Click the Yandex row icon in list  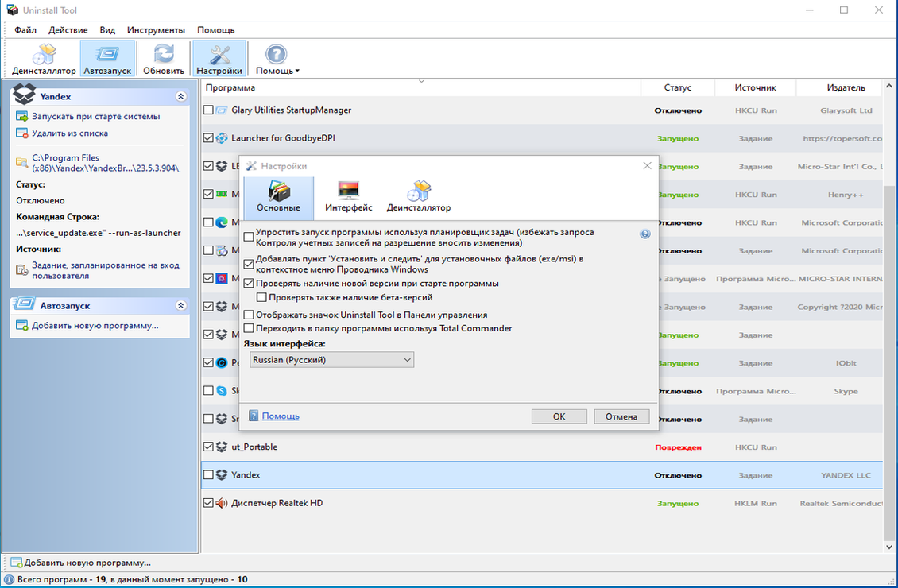(x=222, y=474)
